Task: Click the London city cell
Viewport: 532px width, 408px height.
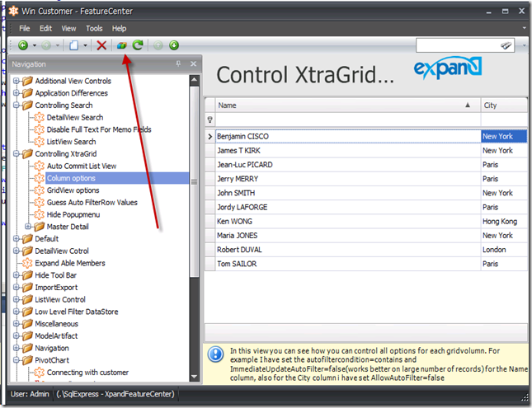Action: coord(504,250)
